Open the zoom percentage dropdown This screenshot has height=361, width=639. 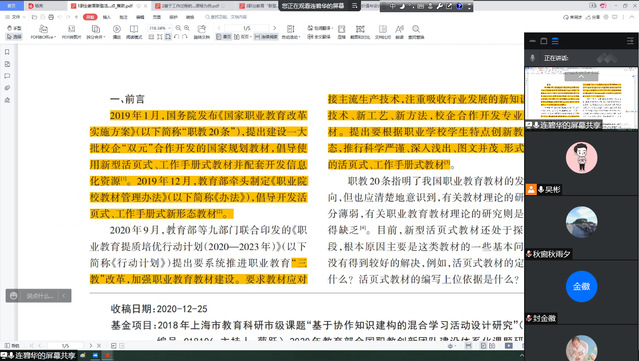pos(159,28)
